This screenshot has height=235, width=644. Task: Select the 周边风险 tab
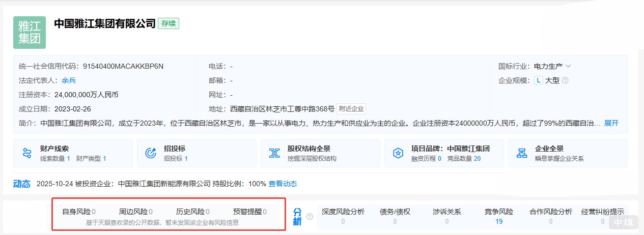136,212
